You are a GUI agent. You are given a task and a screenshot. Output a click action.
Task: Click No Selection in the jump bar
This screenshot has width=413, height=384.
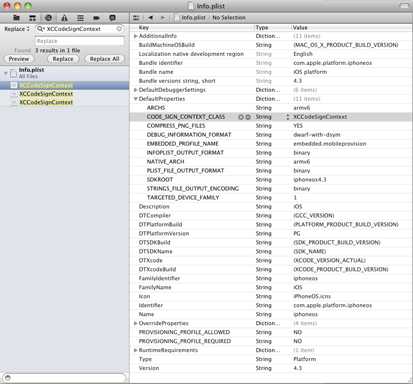(229, 18)
